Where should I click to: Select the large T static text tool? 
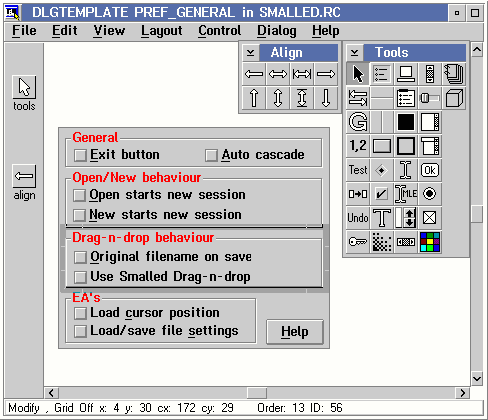click(382, 218)
